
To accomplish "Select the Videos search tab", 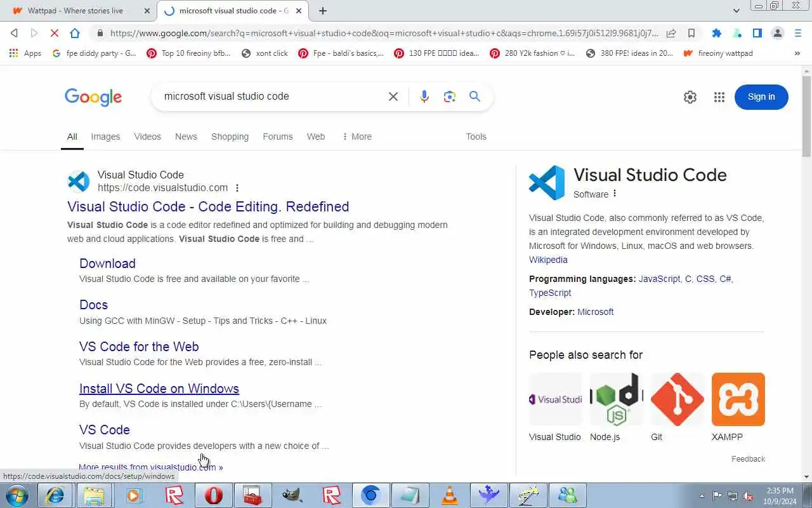I will click(x=147, y=137).
